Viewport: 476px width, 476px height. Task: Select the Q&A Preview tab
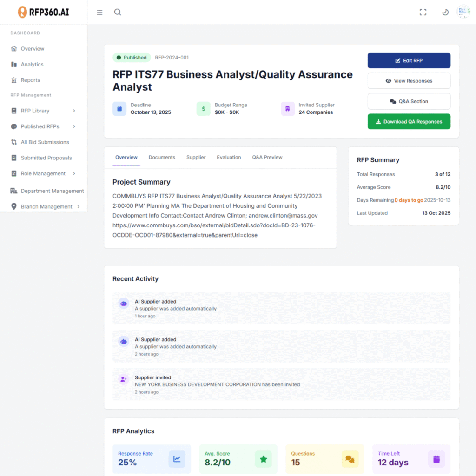point(267,157)
